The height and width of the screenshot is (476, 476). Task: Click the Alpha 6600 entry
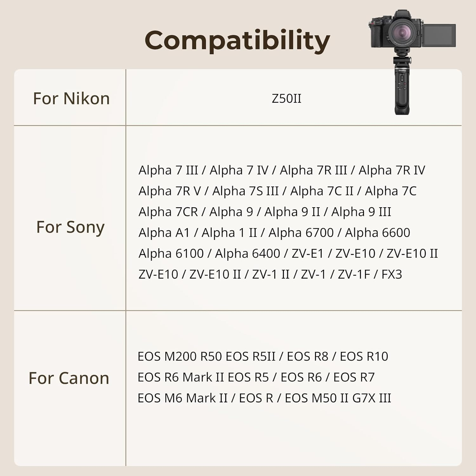click(377, 233)
